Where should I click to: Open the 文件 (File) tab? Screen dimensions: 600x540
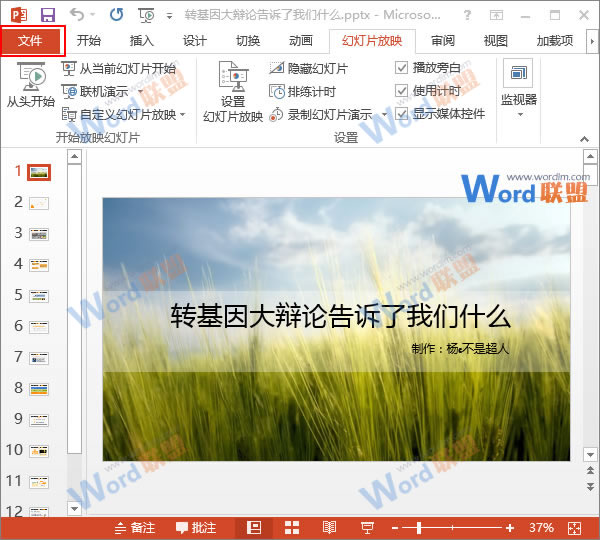(30, 40)
